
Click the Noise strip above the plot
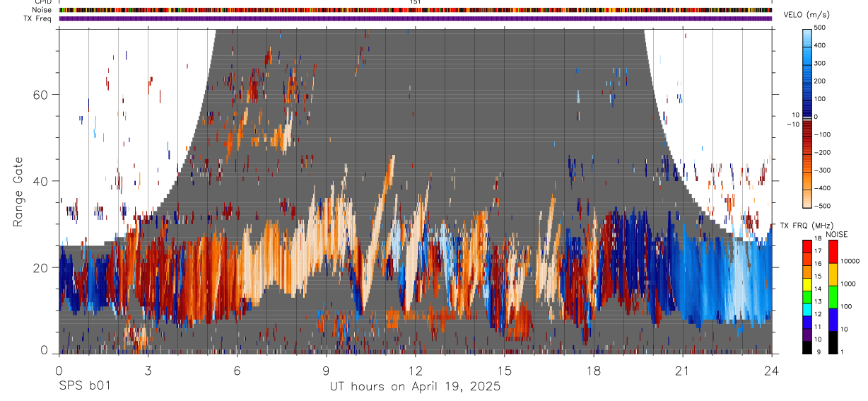416,11
